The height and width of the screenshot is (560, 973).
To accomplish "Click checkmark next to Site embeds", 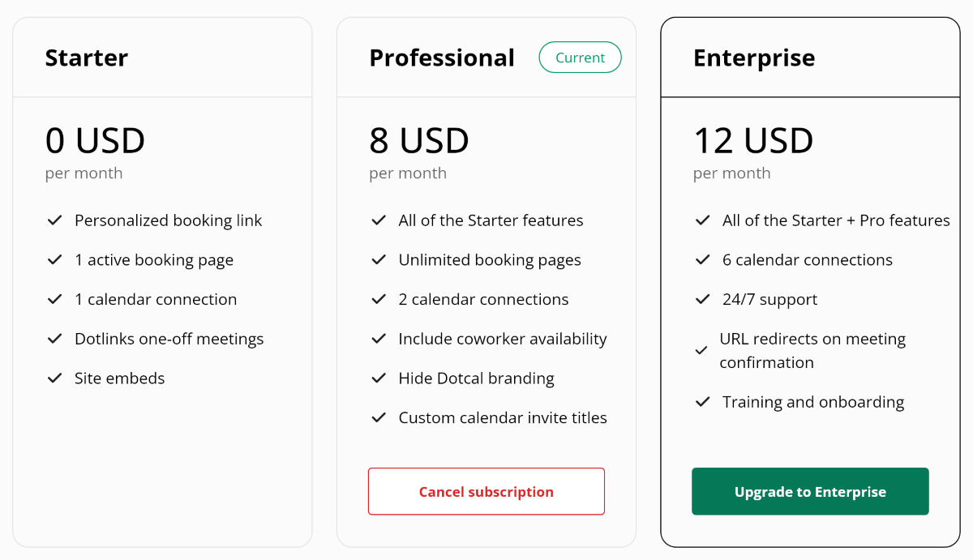I will point(55,378).
